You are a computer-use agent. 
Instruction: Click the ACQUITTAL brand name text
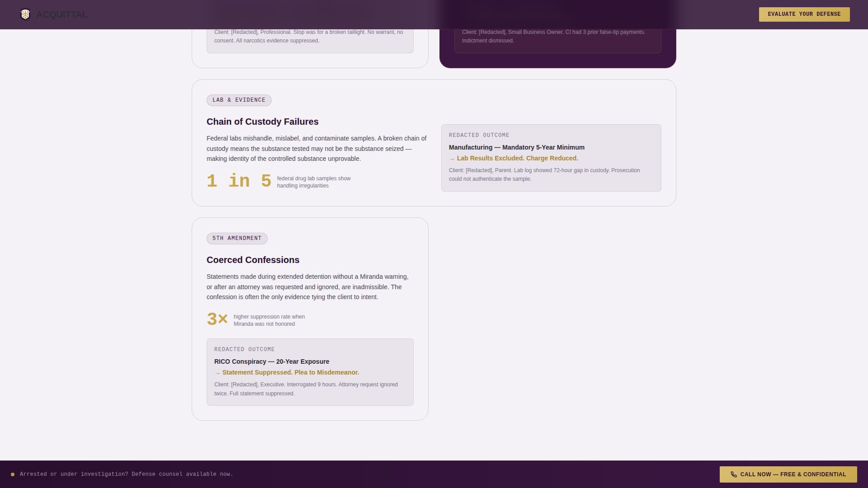click(x=62, y=14)
